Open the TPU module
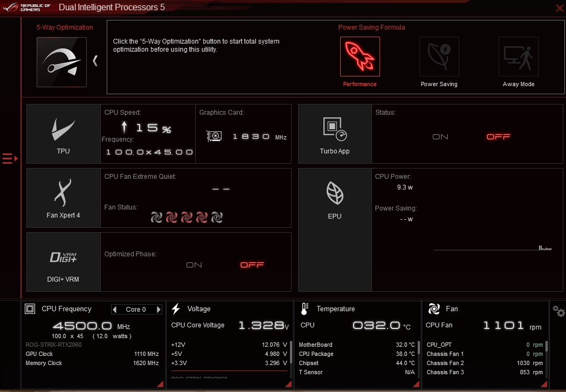This screenshot has height=392, width=566. click(x=64, y=134)
